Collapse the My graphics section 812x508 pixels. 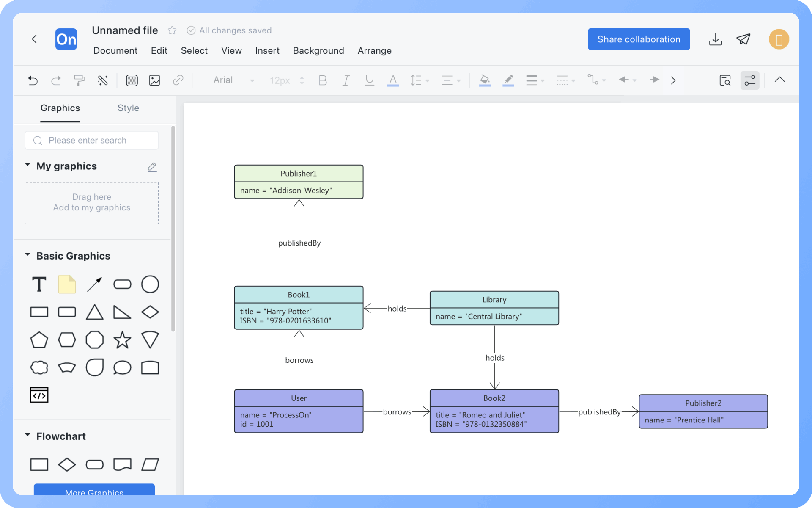[27, 165]
